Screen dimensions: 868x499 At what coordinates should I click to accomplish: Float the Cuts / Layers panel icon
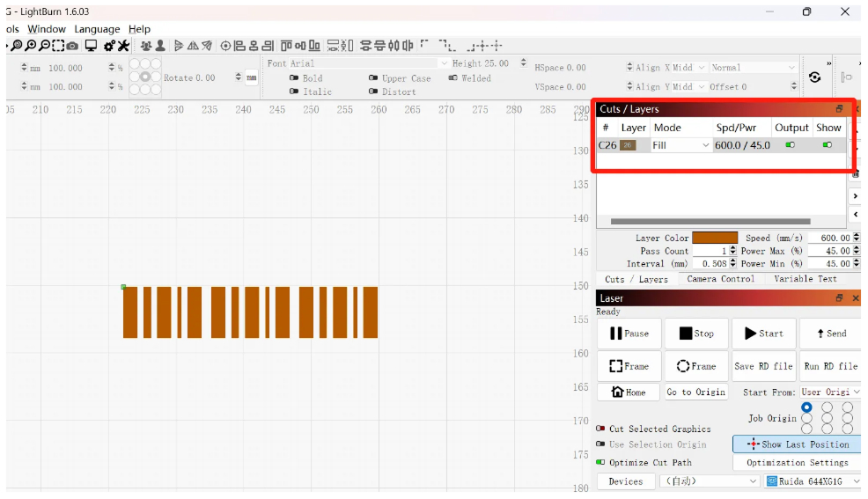[x=839, y=109]
